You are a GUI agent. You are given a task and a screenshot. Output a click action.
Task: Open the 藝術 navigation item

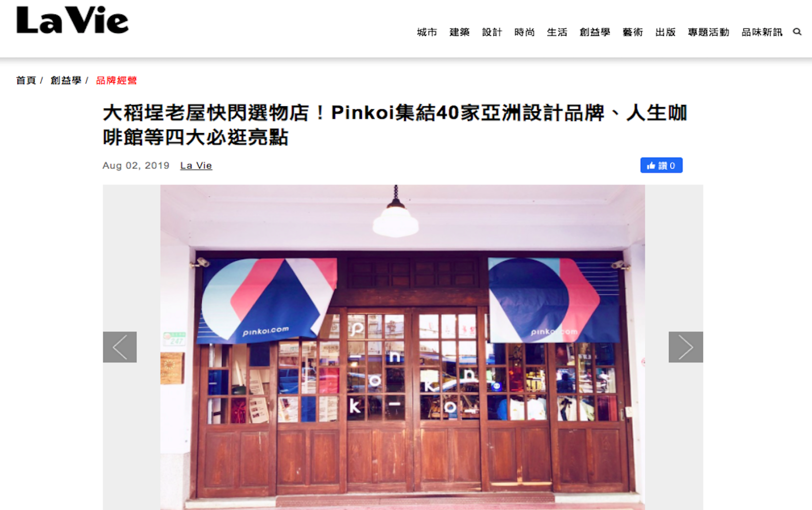coord(633,32)
